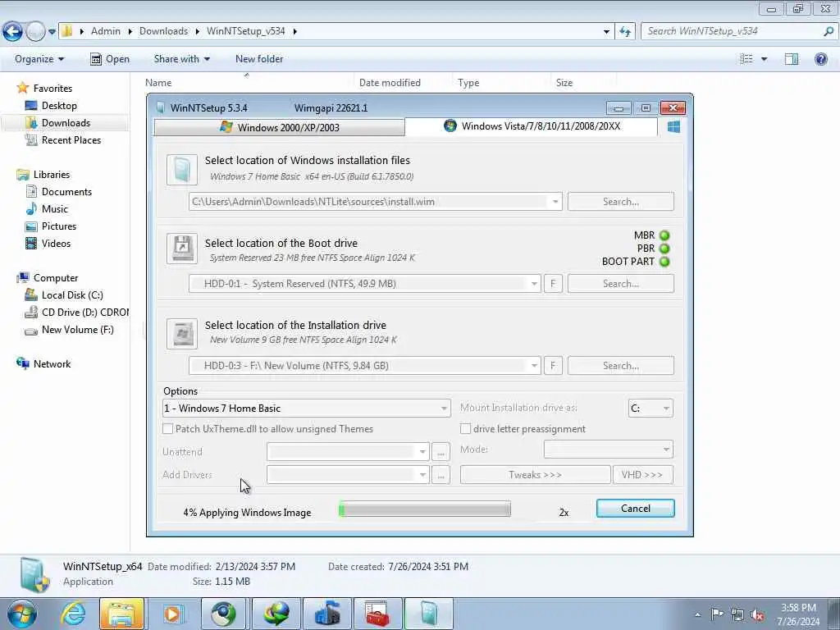Click the Explorer refresh button
The image size is (840, 630).
coord(625,32)
